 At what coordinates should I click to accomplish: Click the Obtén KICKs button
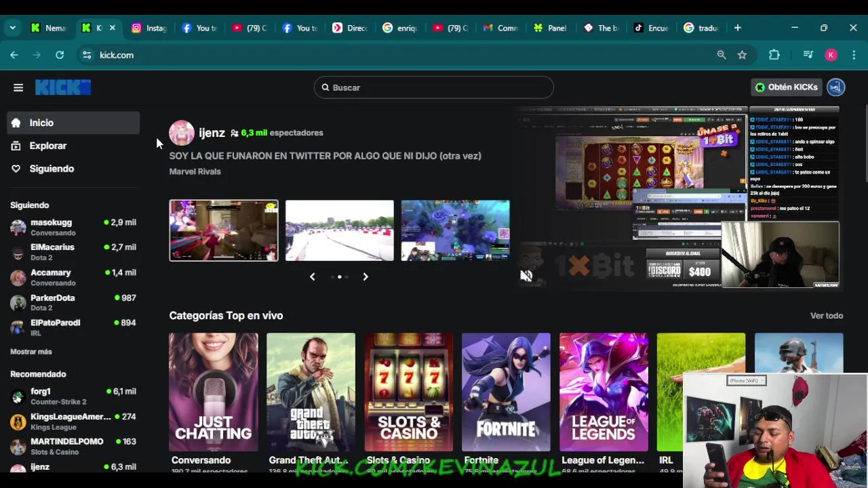pyautogui.click(x=786, y=87)
